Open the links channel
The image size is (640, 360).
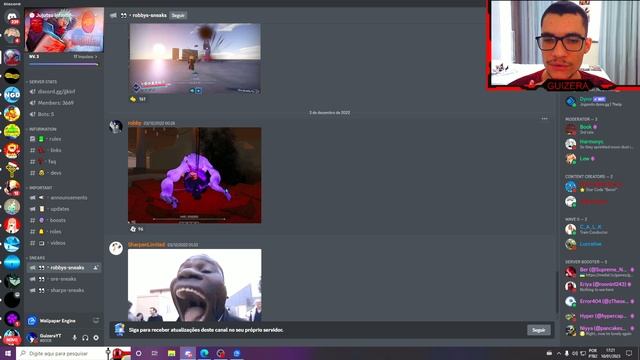tap(64, 150)
